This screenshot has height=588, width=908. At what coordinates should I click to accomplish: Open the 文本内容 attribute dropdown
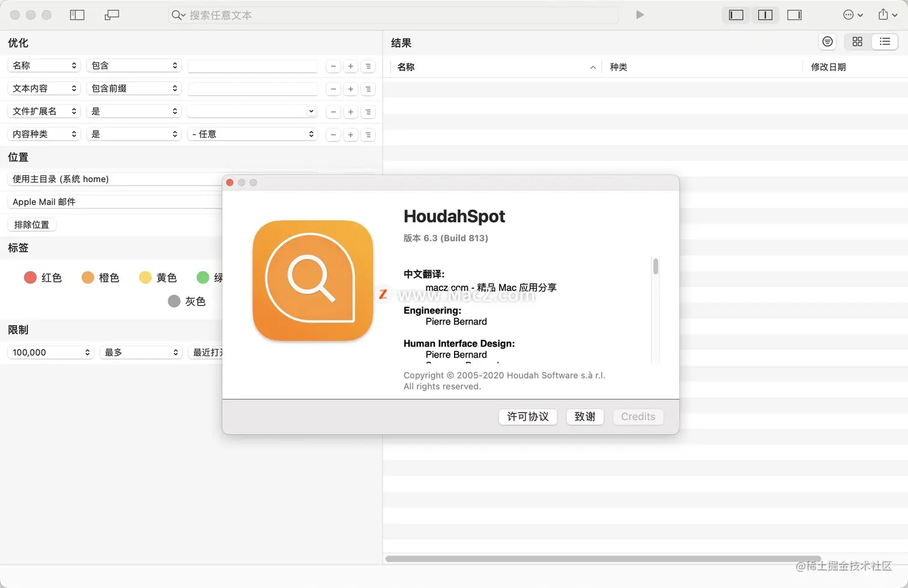pos(44,88)
